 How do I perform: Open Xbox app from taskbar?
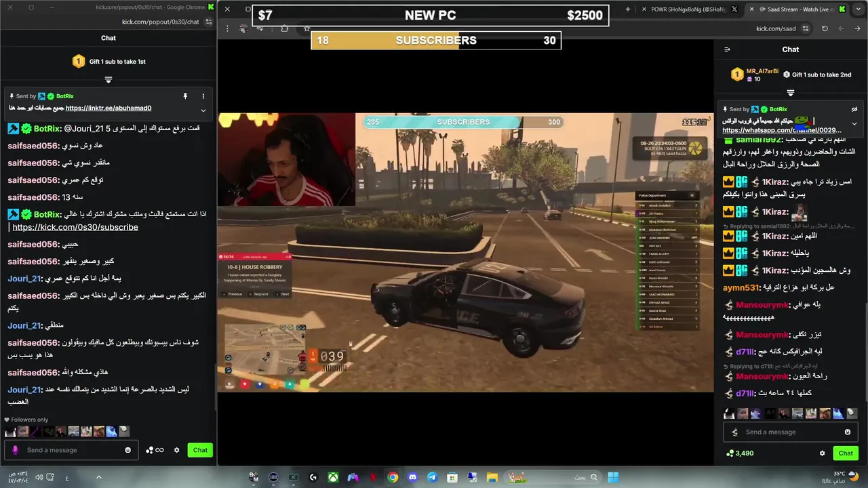[x=333, y=477]
